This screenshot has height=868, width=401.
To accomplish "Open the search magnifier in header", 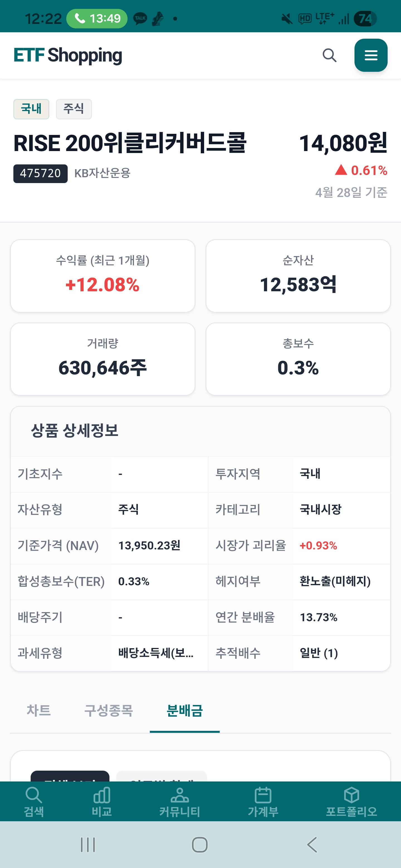I will [329, 55].
